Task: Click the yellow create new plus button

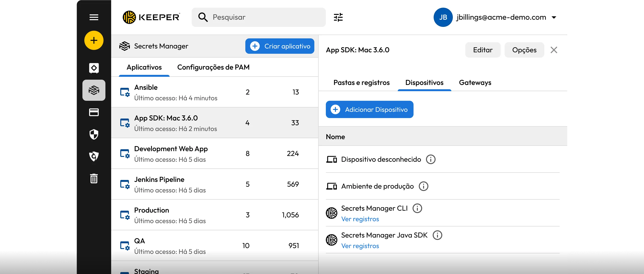Action: [94, 40]
